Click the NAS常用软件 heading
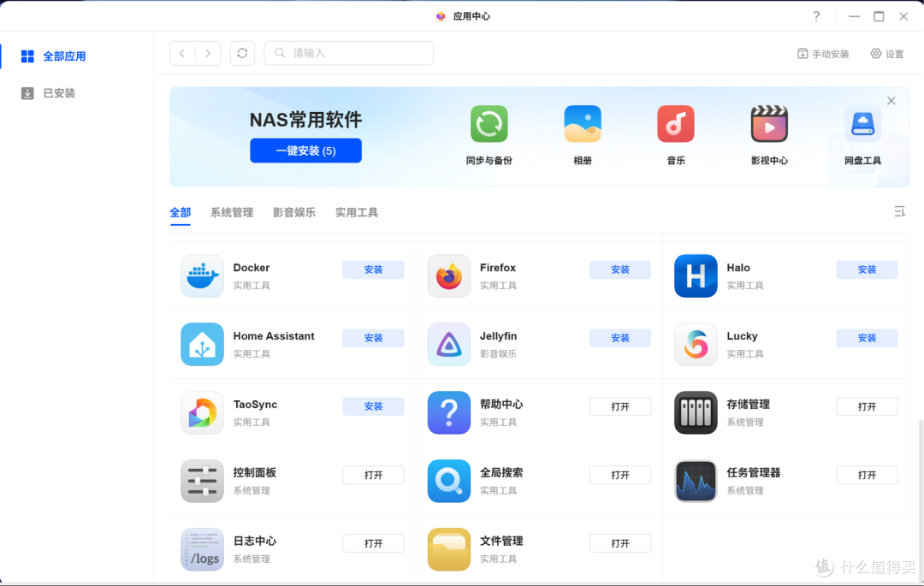924x586 pixels. point(305,120)
